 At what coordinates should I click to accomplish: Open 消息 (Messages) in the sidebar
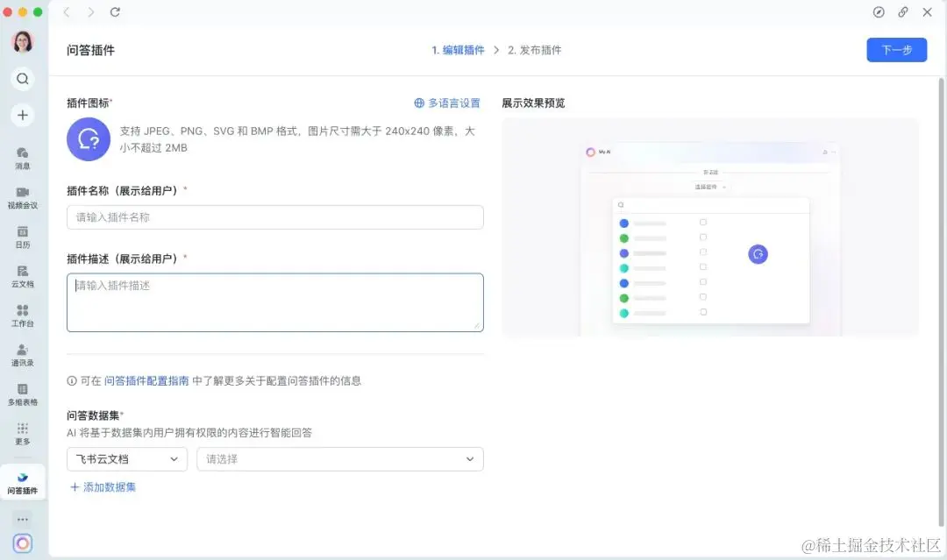[x=22, y=157]
